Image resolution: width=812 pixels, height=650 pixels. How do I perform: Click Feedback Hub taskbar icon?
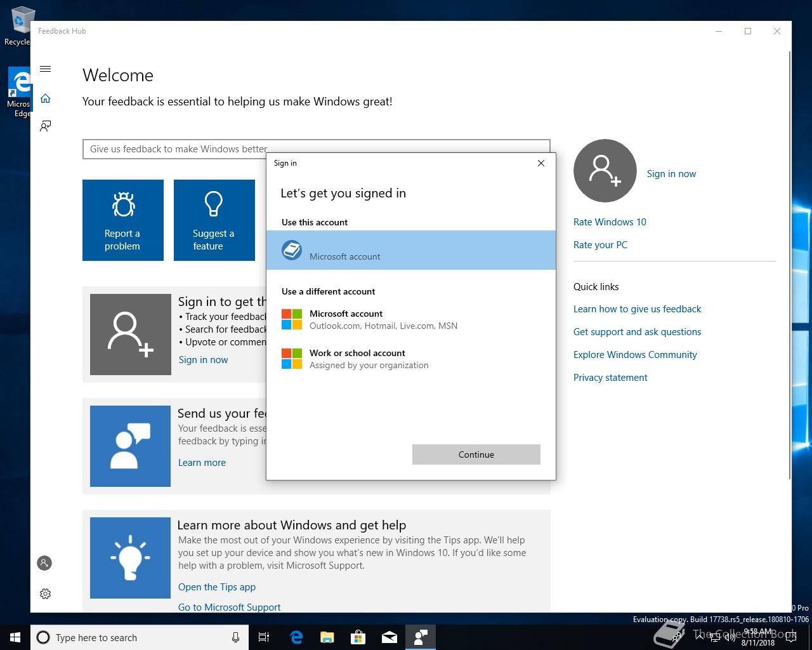click(x=420, y=637)
